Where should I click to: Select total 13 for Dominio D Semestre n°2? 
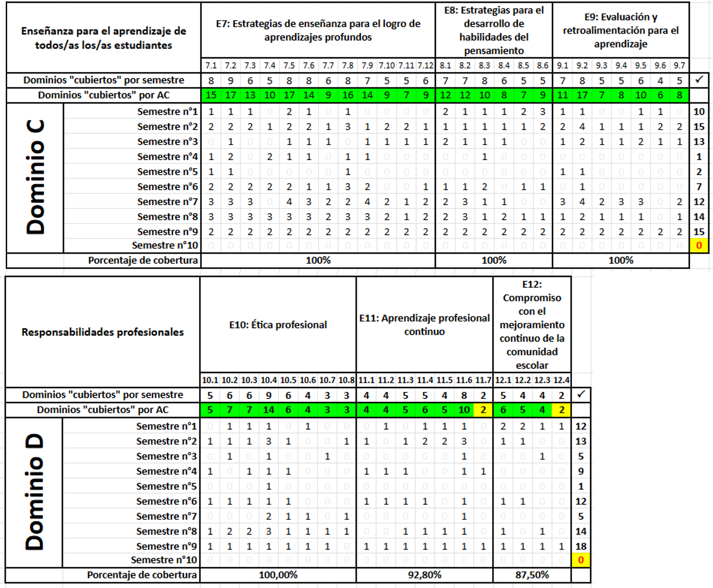coord(581,441)
